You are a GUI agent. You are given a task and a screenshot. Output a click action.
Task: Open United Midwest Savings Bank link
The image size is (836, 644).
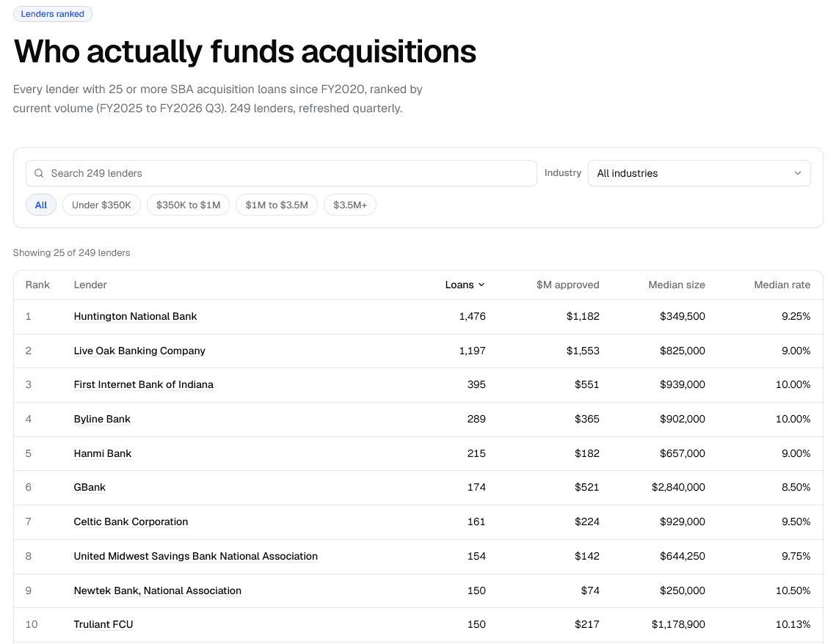coord(196,556)
